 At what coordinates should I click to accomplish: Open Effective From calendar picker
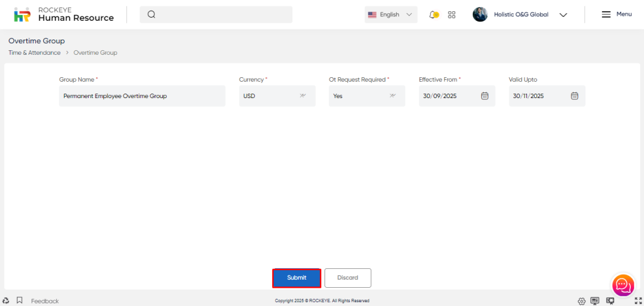[x=484, y=96]
